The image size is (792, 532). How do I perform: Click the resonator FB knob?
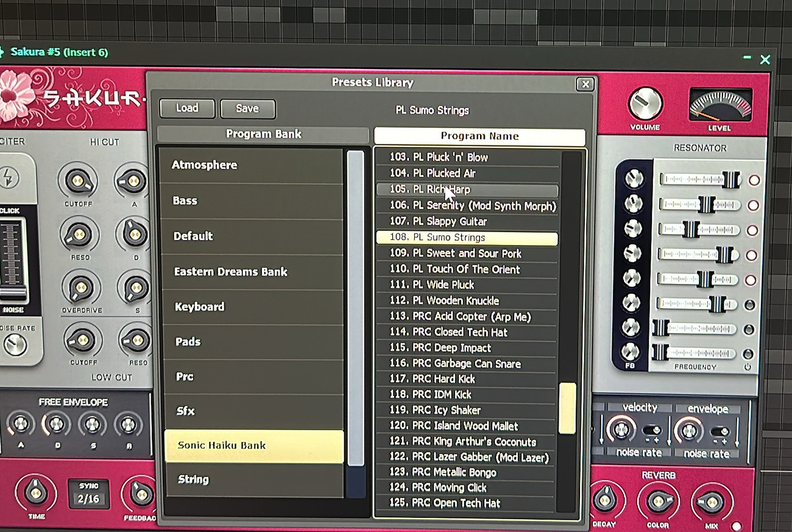[629, 352]
